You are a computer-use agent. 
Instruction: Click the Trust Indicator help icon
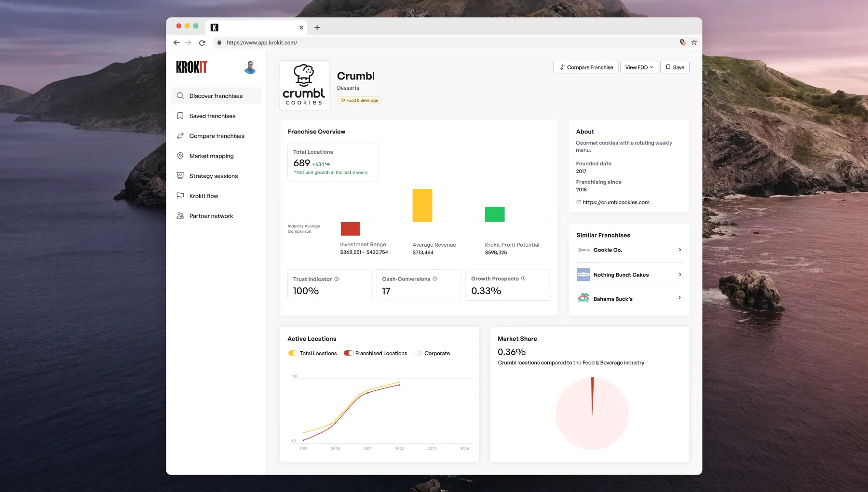337,279
